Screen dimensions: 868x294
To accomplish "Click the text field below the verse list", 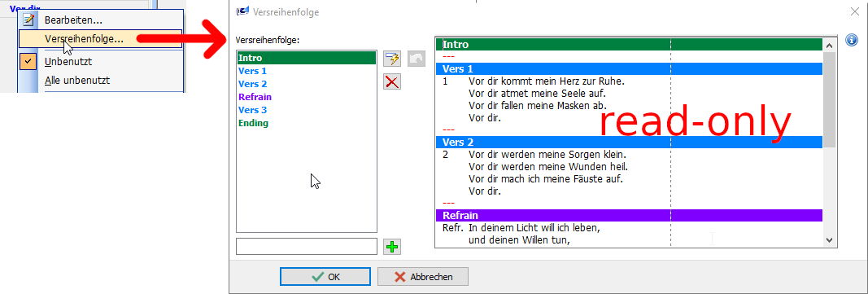I will pyautogui.click(x=306, y=247).
